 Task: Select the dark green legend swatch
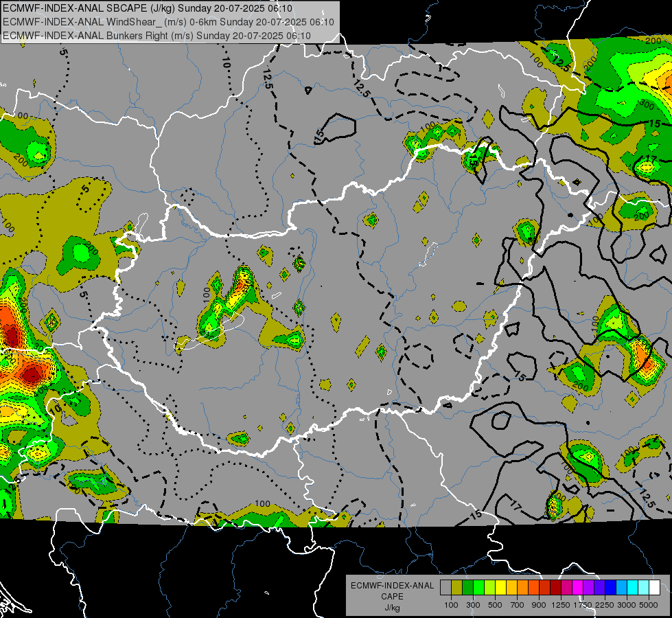tap(467, 588)
